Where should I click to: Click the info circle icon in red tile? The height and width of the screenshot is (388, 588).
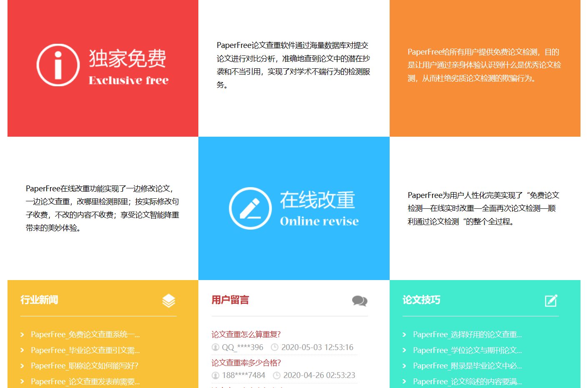(x=58, y=65)
